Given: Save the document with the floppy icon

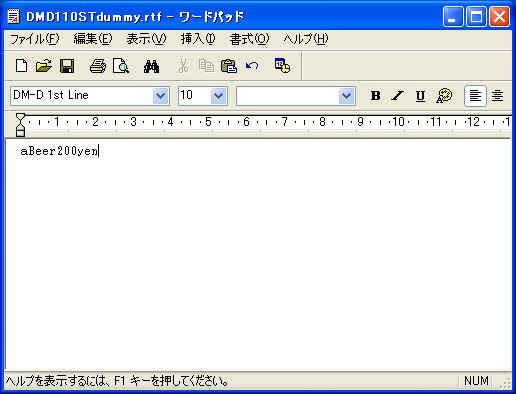Looking at the screenshot, I should 67,66.
